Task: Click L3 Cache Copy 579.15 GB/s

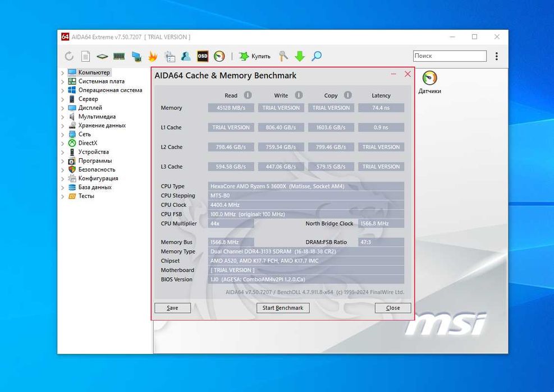Action: 331,167
